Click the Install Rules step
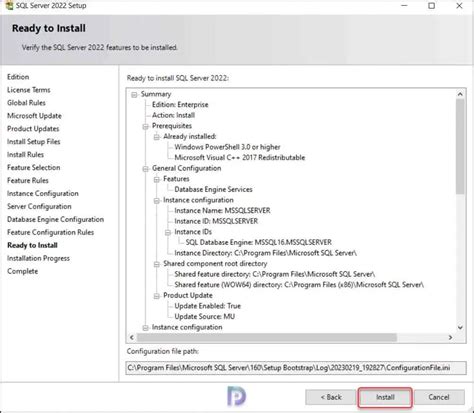This screenshot has width=474, height=413. click(25, 155)
